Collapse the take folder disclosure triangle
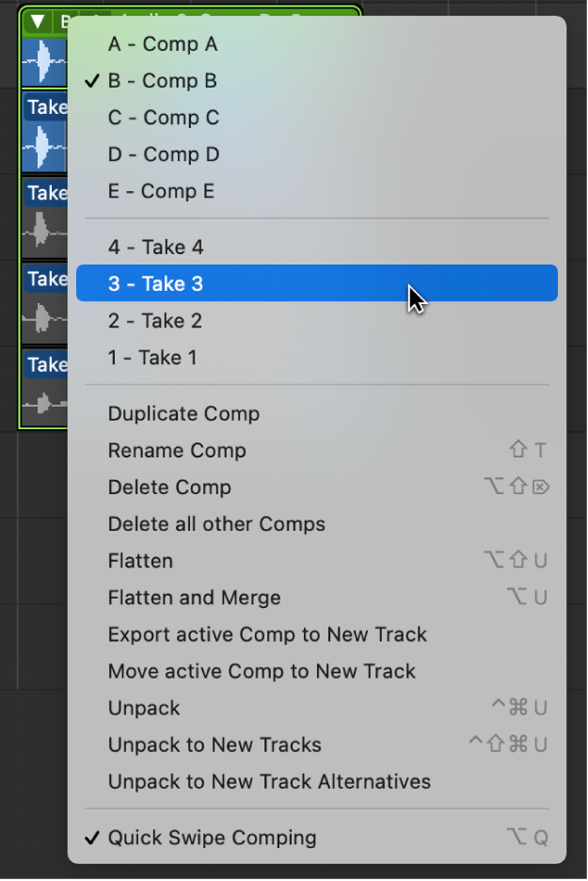 coord(38,21)
